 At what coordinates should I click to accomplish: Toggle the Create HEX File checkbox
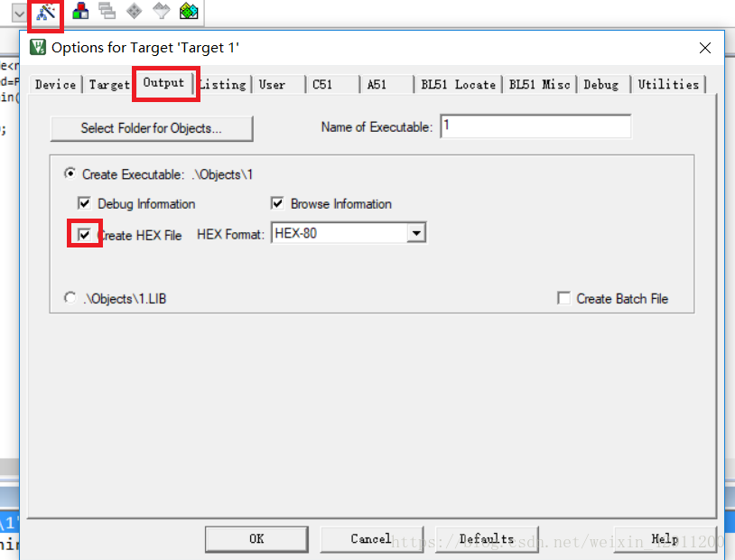(x=84, y=235)
